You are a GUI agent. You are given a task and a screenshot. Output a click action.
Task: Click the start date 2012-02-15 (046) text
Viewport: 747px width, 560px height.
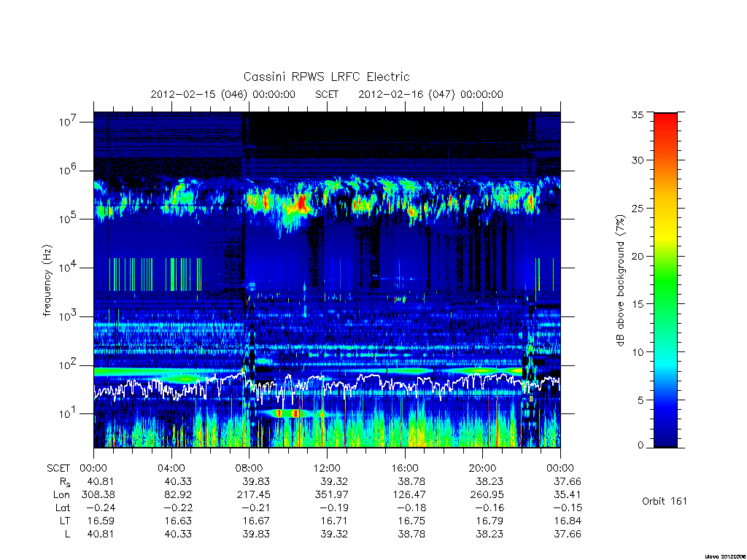(x=198, y=94)
